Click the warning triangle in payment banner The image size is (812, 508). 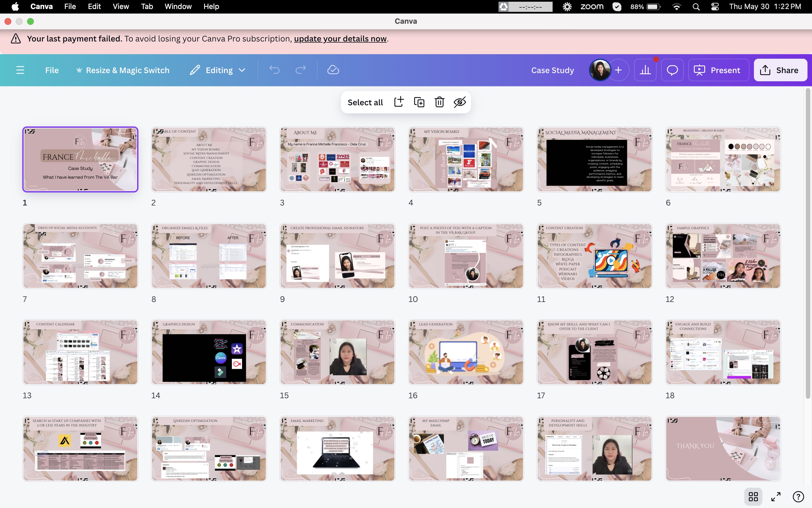(16, 39)
